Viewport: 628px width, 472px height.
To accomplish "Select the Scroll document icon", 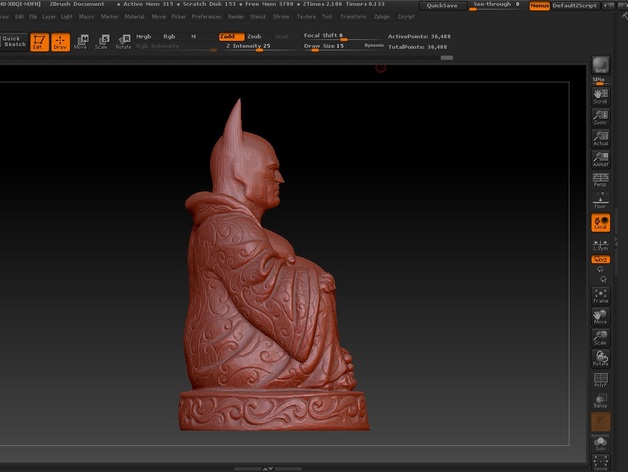I will pos(600,96).
